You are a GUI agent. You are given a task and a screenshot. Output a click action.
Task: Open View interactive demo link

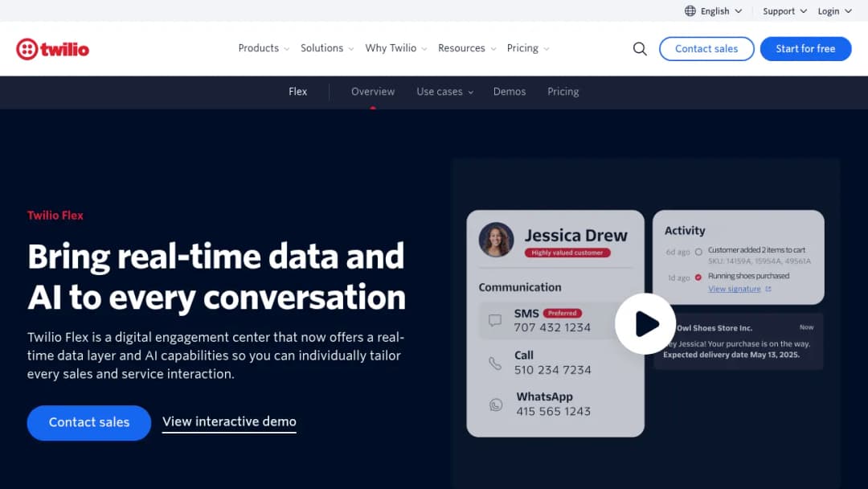tap(229, 421)
